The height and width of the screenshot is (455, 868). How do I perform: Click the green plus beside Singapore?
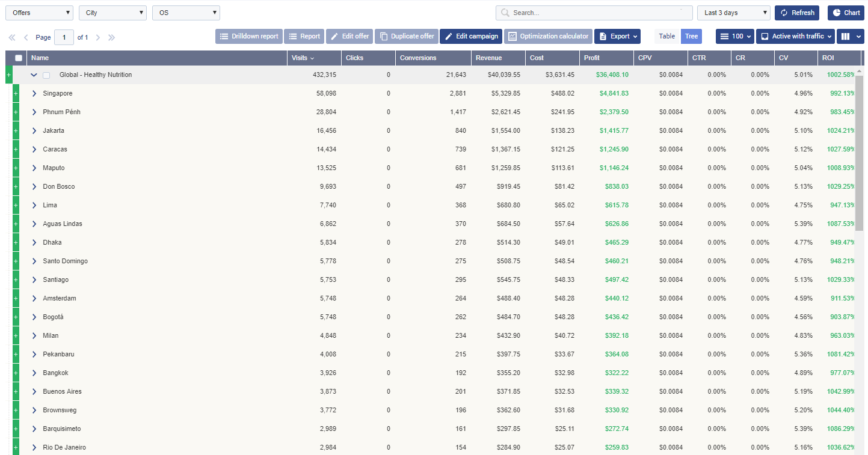[16, 94]
